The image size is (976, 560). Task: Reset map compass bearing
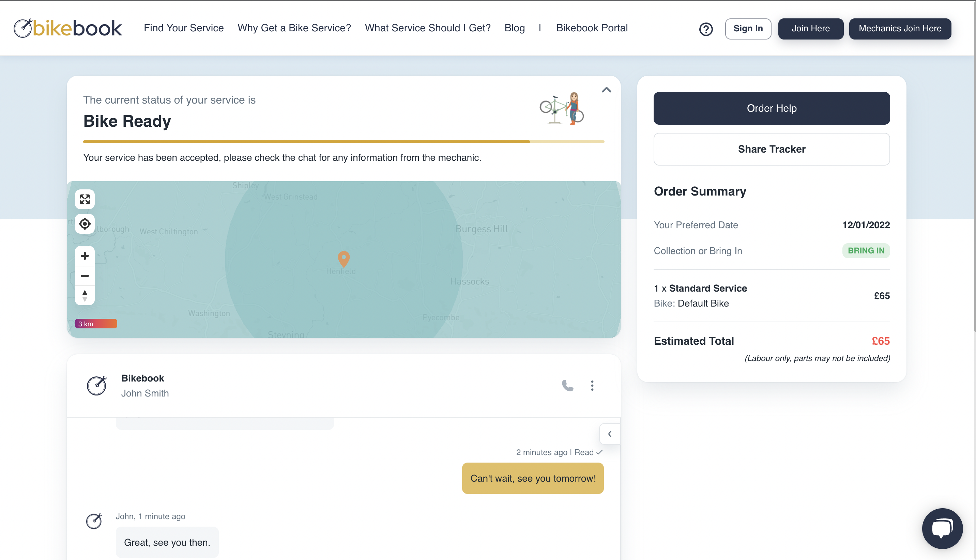85,296
